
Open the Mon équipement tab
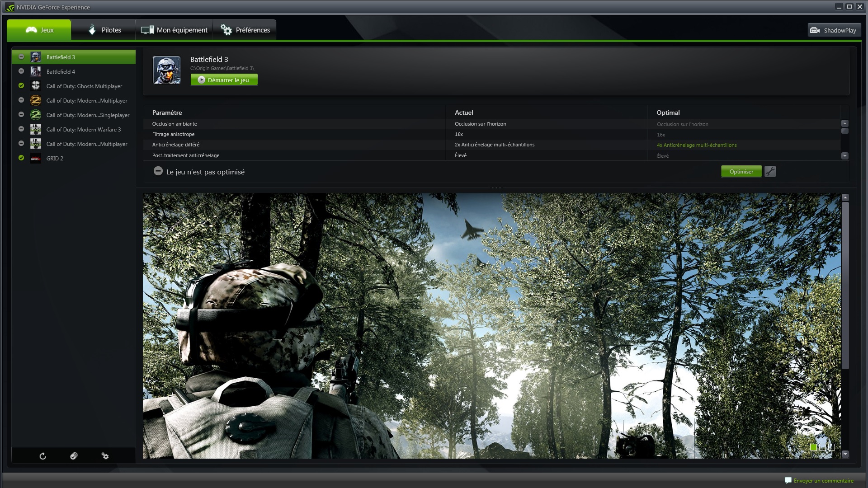coord(174,30)
